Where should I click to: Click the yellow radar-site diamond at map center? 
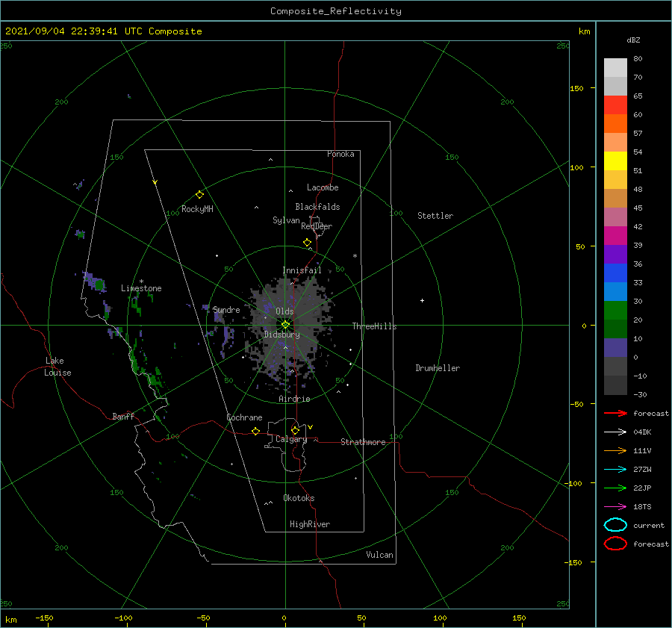pos(285,325)
